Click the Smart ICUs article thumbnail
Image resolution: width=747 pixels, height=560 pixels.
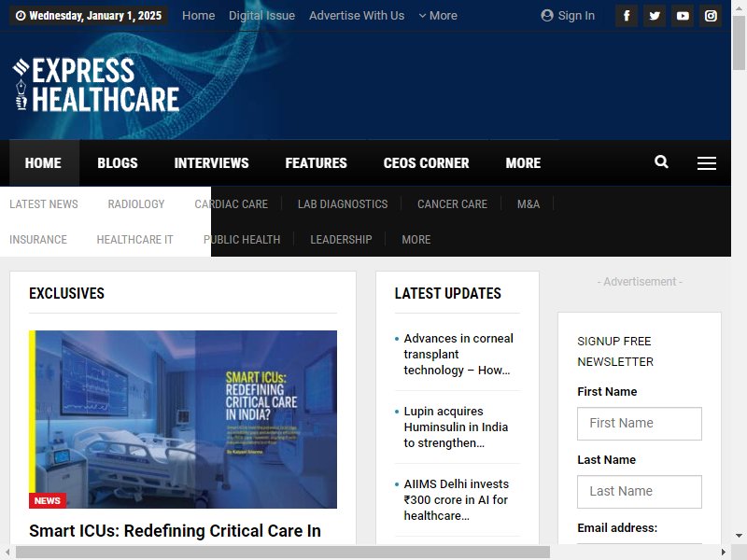point(183,419)
